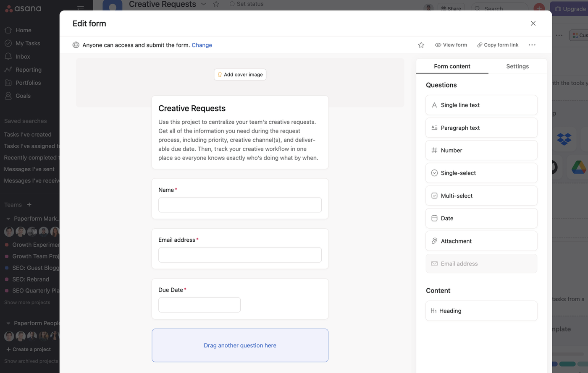Collapse the Paperform Marketing team section
Viewport: 588px width, 373px height.
[8, 219]
